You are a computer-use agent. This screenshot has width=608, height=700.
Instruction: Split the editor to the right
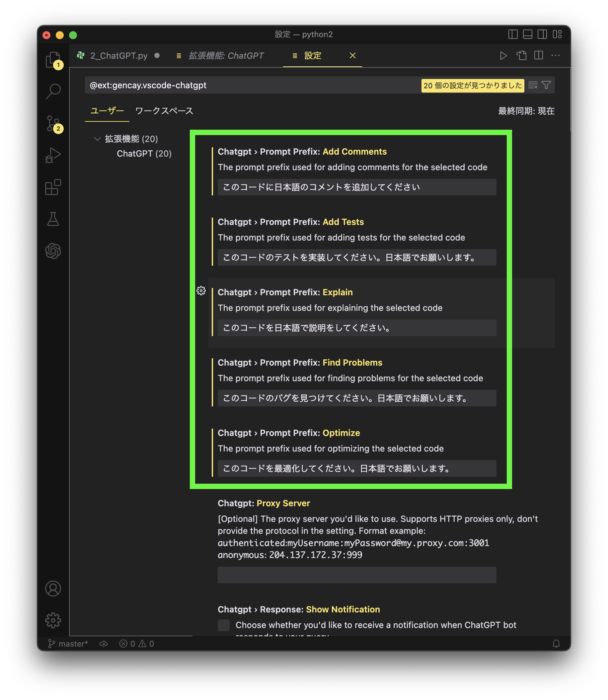pos(539,56)
